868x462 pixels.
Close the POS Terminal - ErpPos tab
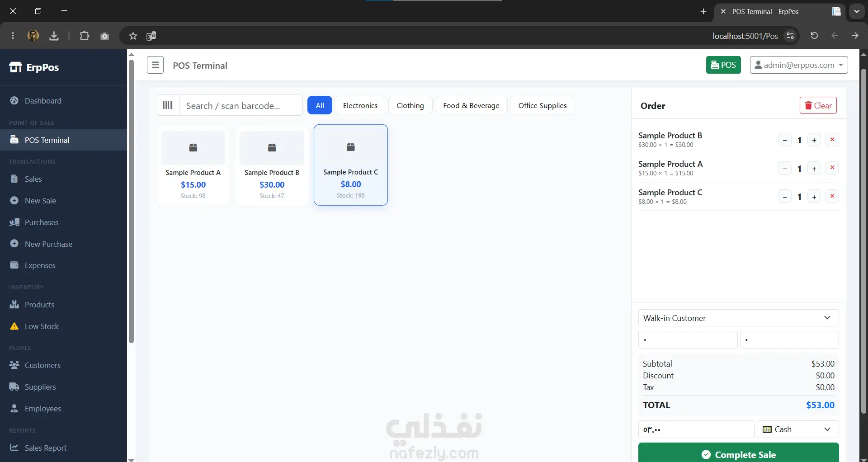pos(723,11)
